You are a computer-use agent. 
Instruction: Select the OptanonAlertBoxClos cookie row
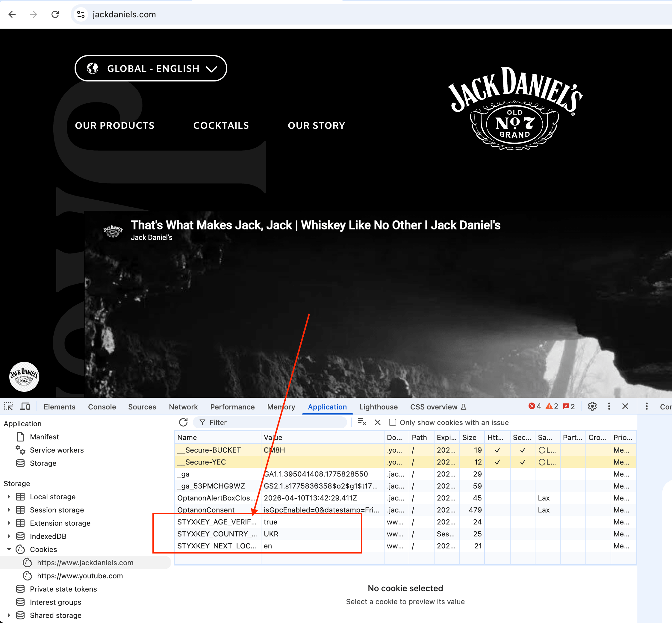click(405, 498)
